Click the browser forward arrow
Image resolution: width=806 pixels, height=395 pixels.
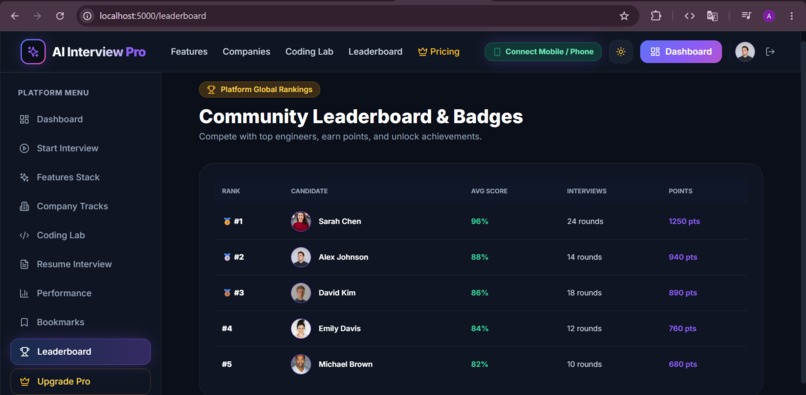coord(37,16)
